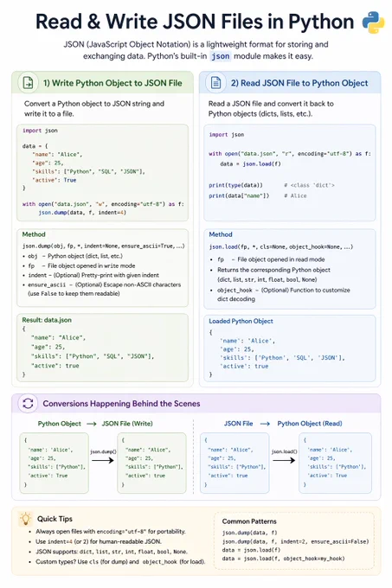This screenshot has width=392, height=588.
Task: Click the comment "# Alice"
Action: pos(295,195)
